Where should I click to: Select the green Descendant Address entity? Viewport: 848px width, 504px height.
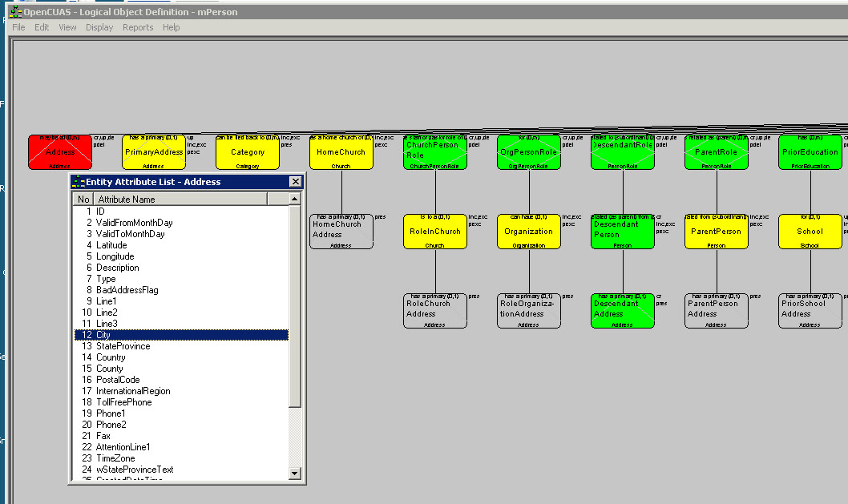622,311
